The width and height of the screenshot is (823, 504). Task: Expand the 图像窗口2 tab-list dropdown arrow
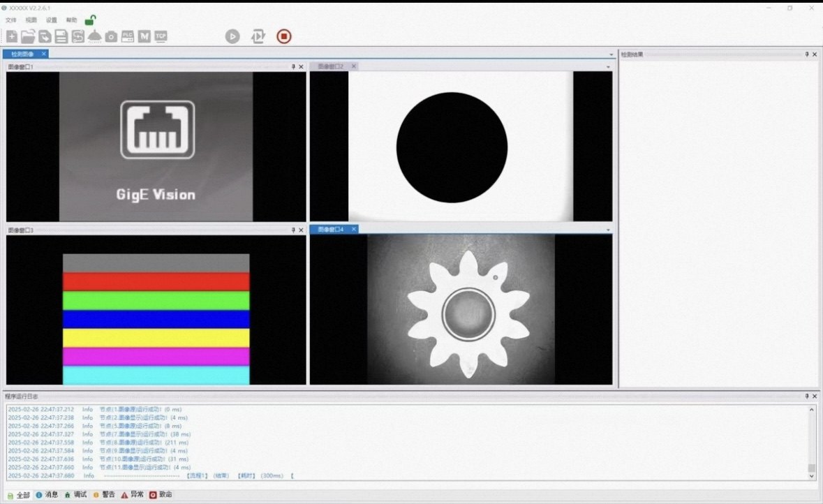608,67
